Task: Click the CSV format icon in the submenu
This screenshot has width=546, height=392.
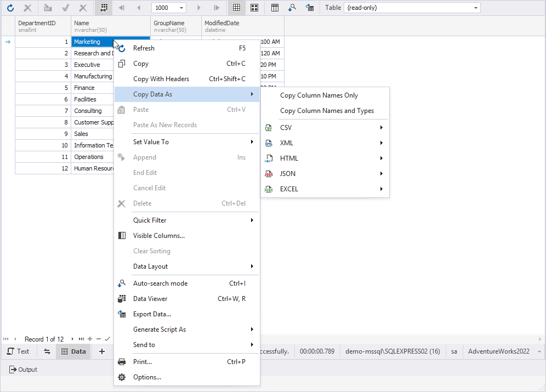Action: tap(269, 128)
